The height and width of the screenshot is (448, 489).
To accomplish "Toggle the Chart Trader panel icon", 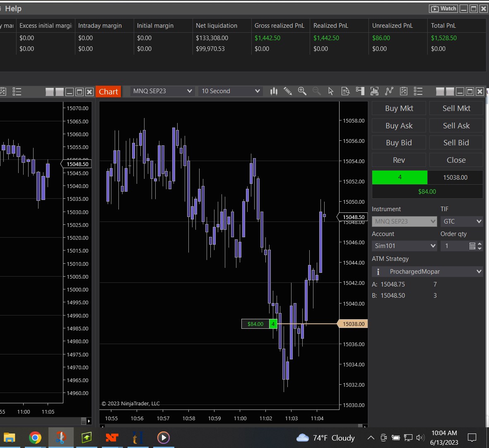I will [360, 91].
